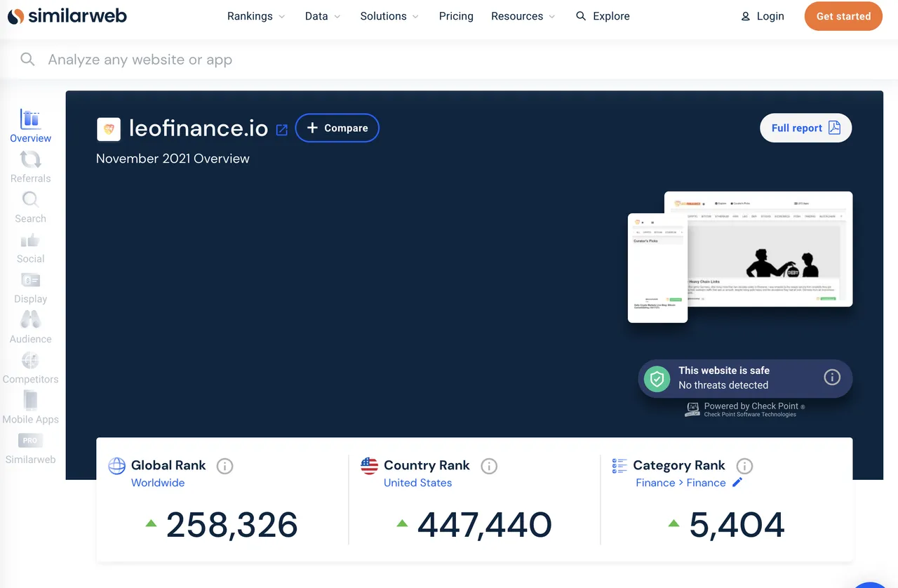This screenshot has width=898, height=588.
Task: Open leofinance.io in external link icon
Action: (x=282, y=130)
